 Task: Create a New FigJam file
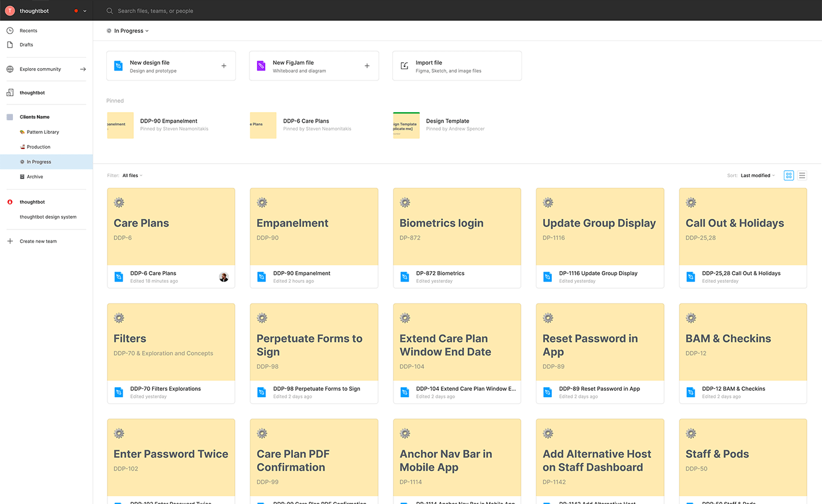(x=314, y=66)
